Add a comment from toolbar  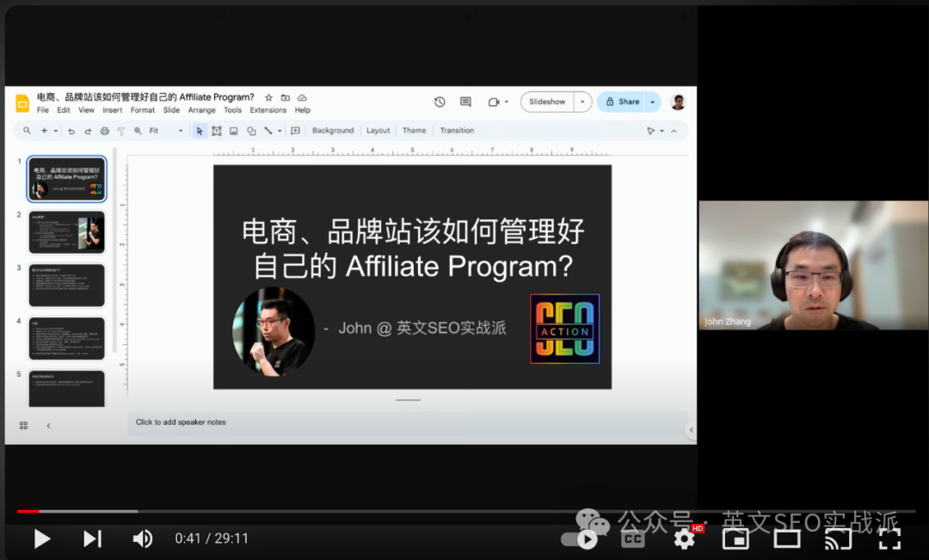[x=295, y=131]
